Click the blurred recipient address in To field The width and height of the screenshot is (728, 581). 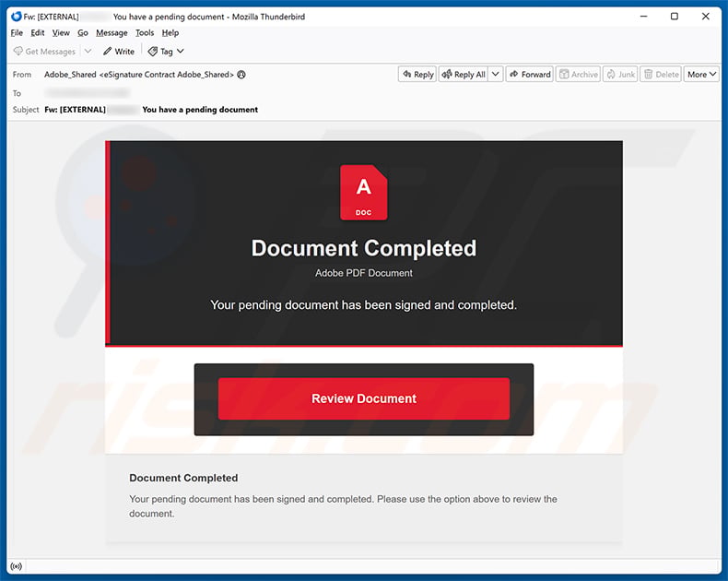pyautogui.click(x=88, y=93)
